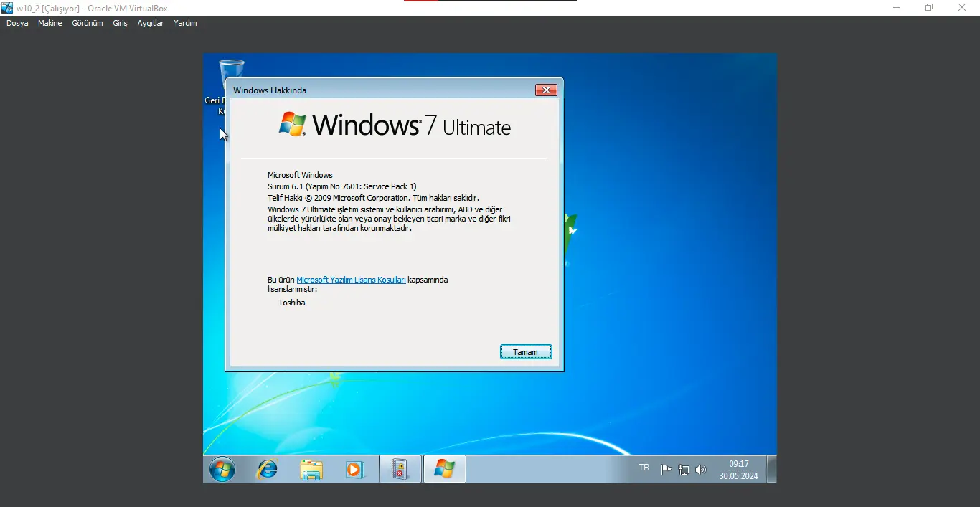
Task: Click the Telif Hakkı copyright line
Action: (x=373, y=198)
